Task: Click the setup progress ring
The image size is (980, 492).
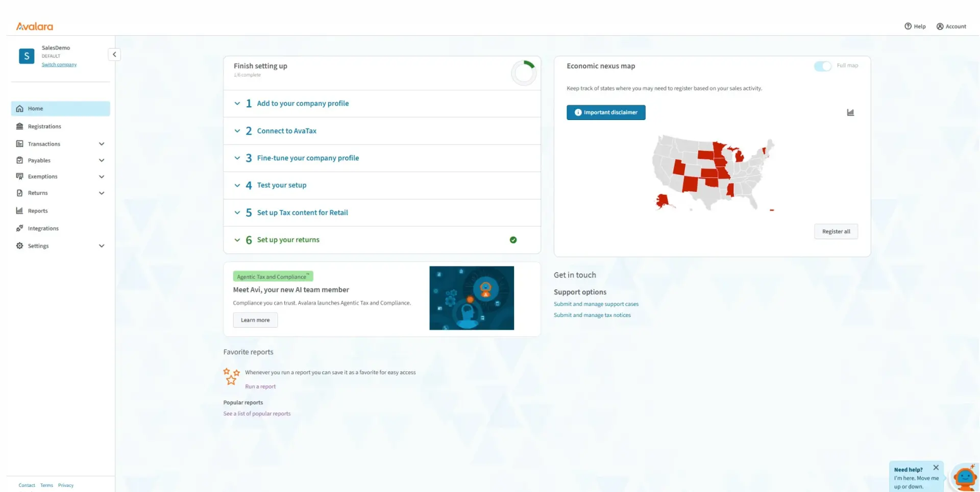Action: (524, 73)
